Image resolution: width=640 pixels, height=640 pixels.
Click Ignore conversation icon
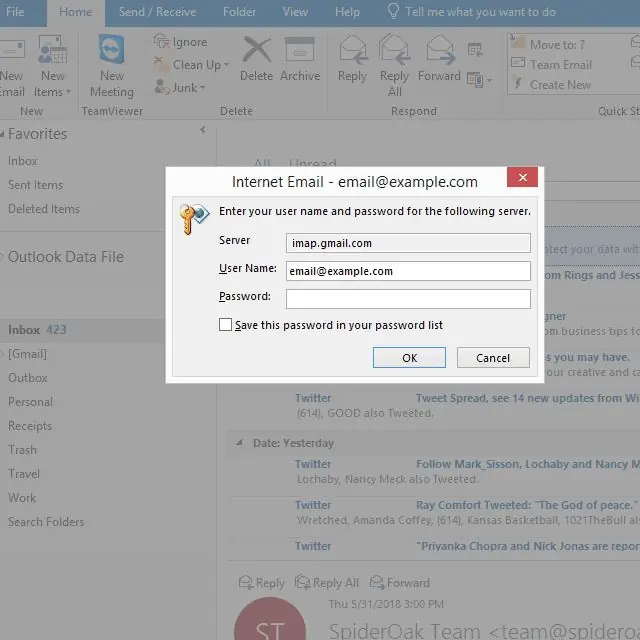[161, 41]
